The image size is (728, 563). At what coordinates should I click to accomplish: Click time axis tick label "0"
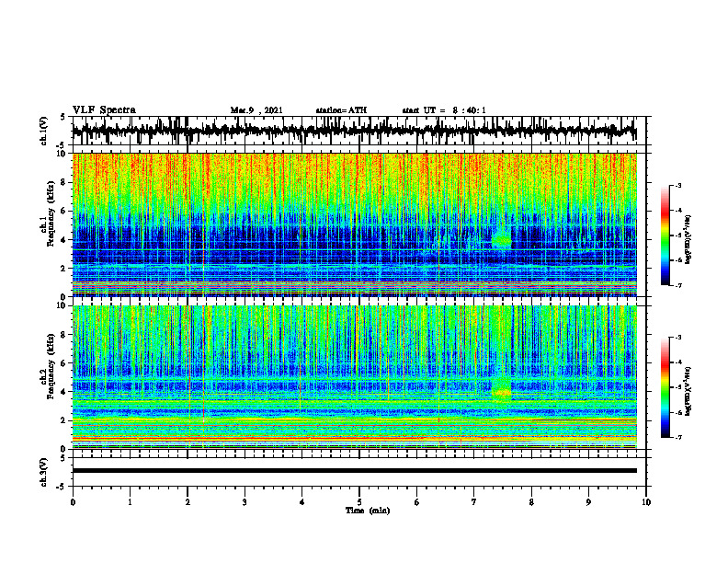[73, 502]
